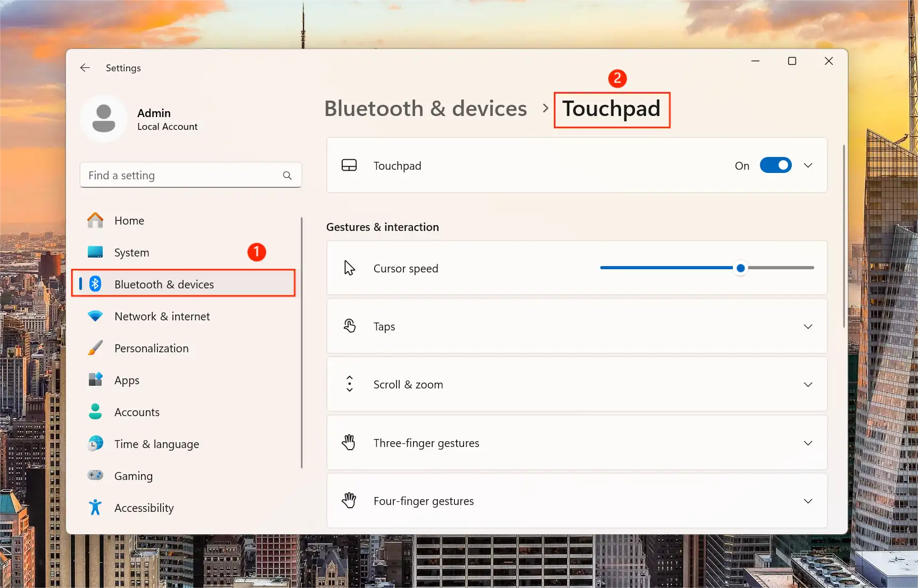The width and height of the screenshot is (918, 588).
Task: Click the Gaming controller icon
Action: [95, 475]
